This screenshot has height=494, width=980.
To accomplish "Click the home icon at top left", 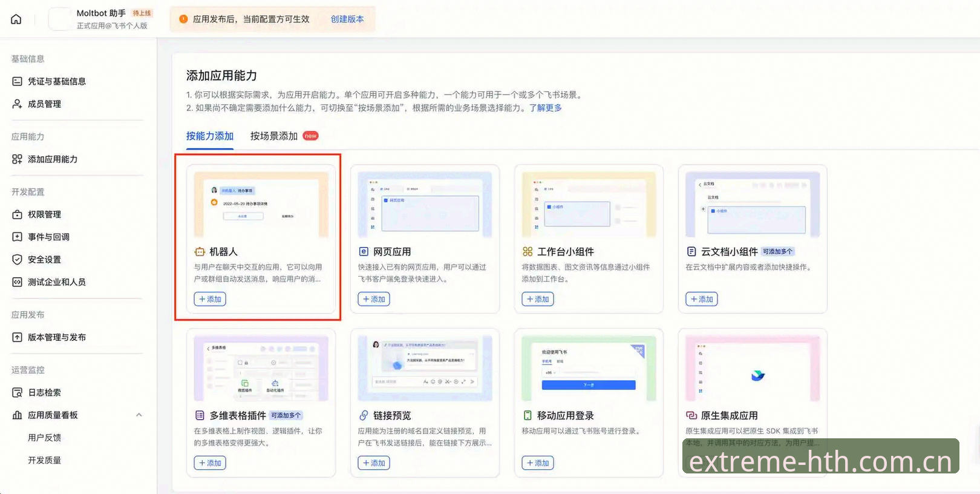I will [x=16, y=19].
